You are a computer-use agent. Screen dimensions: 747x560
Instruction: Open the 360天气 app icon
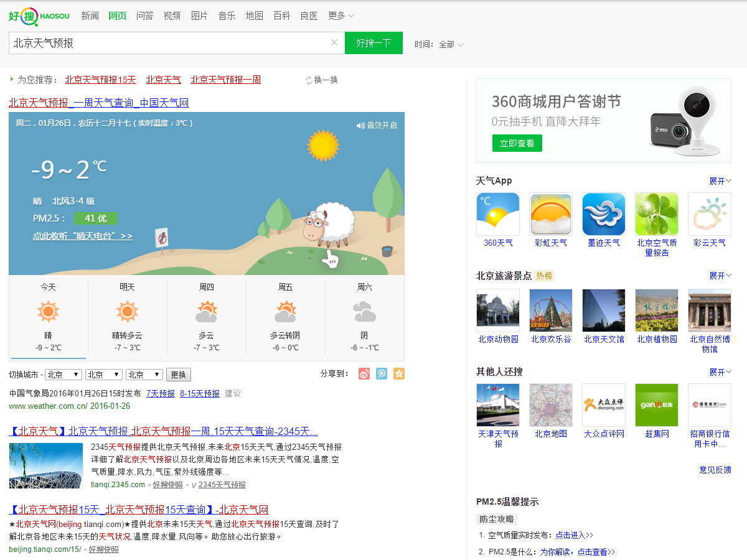[498, 214]
